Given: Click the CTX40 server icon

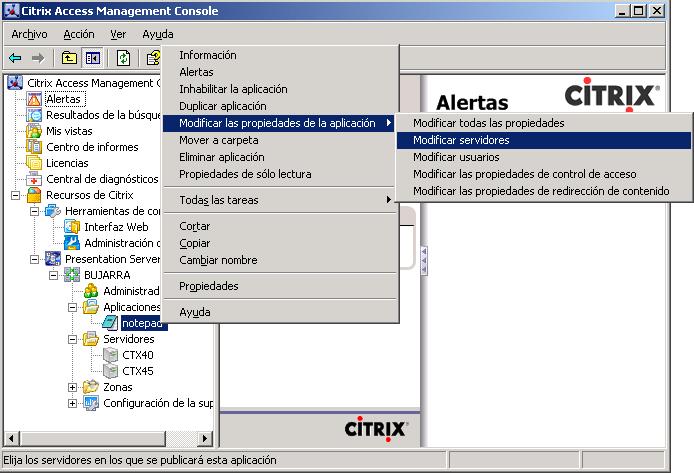Looking at the screenshot, I should [110, 355].
